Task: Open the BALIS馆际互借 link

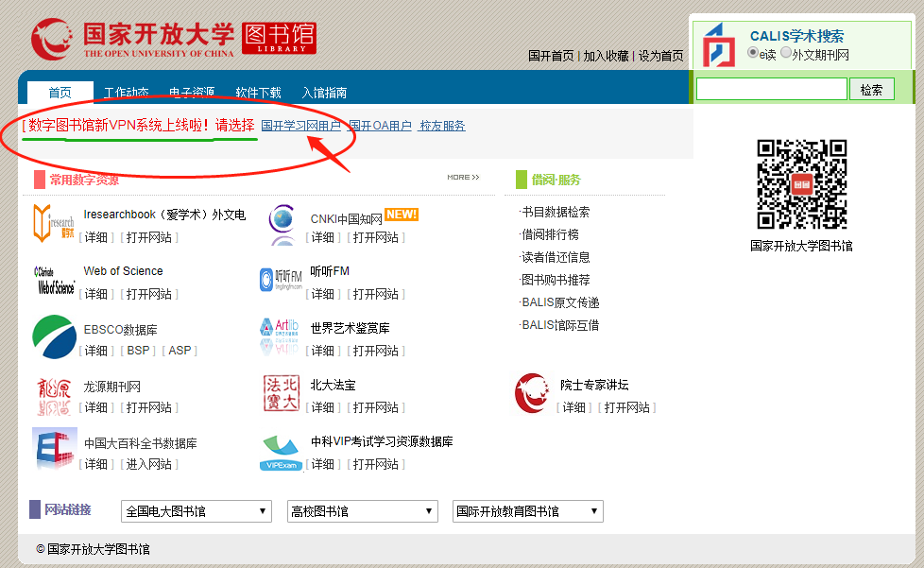Action: coord(560,325)
